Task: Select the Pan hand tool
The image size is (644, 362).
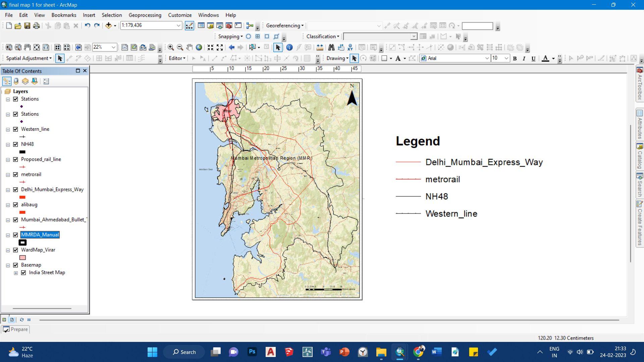Action: (x=190, y=47)
